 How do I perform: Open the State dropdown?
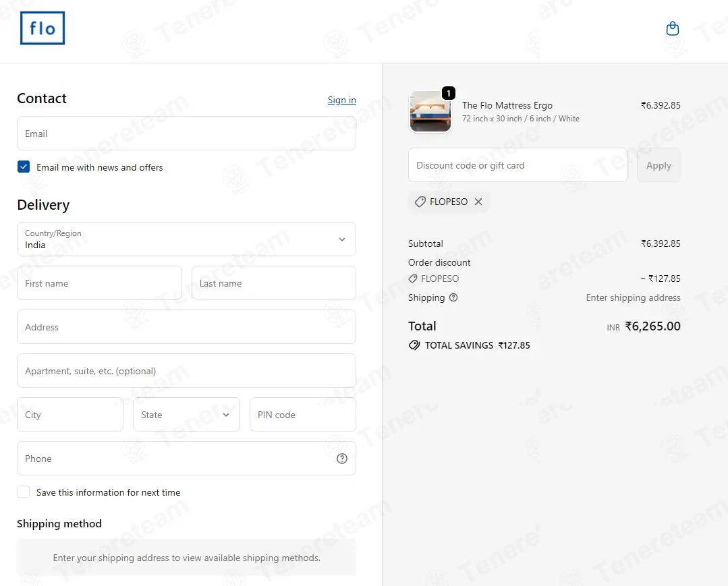click(187, 414)
